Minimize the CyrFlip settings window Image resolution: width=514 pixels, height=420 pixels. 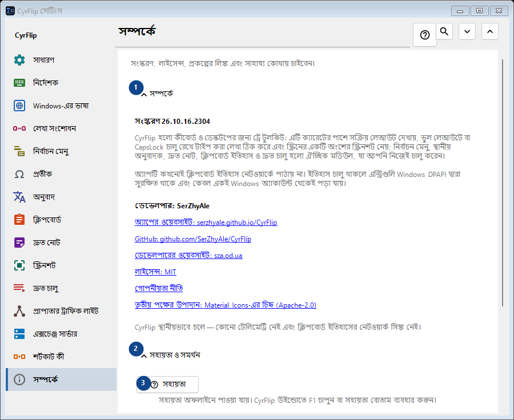tap(460, 11)
